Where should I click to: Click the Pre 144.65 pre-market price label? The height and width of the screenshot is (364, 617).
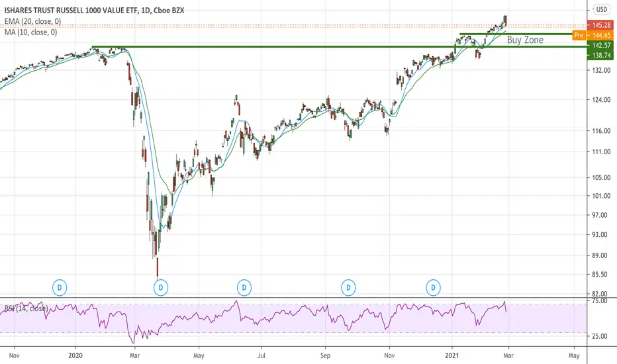(x=593, y=36)
